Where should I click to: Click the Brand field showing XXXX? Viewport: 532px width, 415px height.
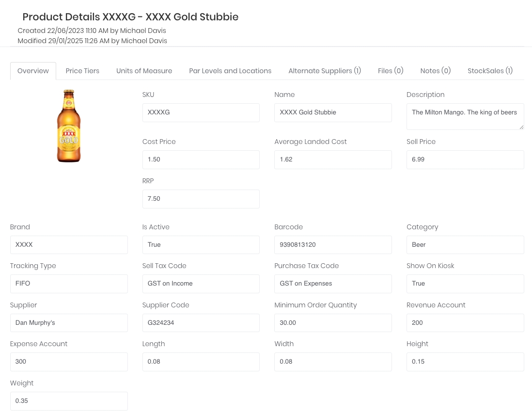point(69,245)
